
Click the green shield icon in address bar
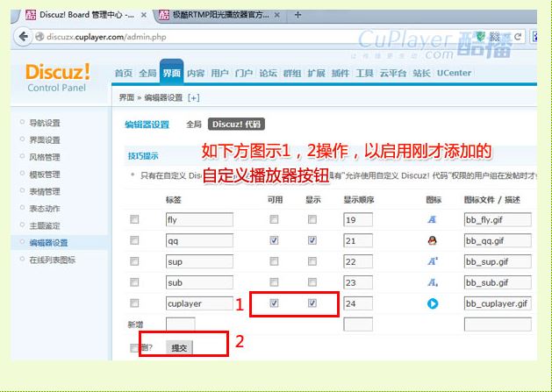click(x=481, y=36)
